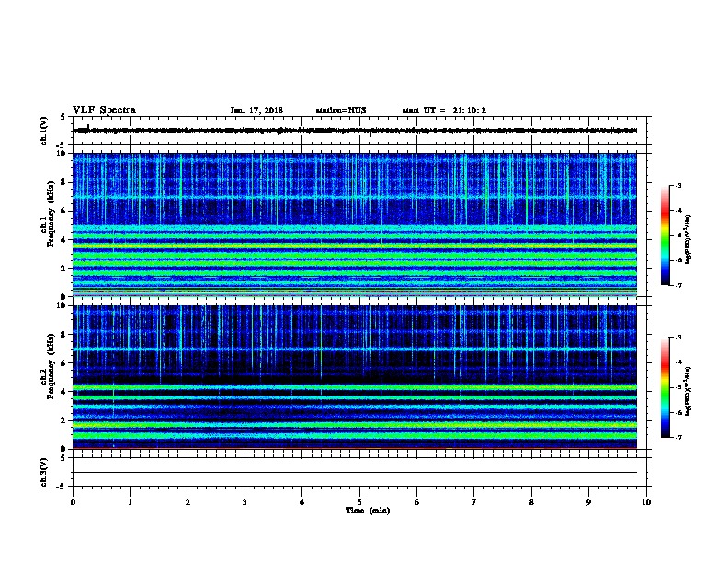Click the time axis tick label "6"

coord(417,502)
